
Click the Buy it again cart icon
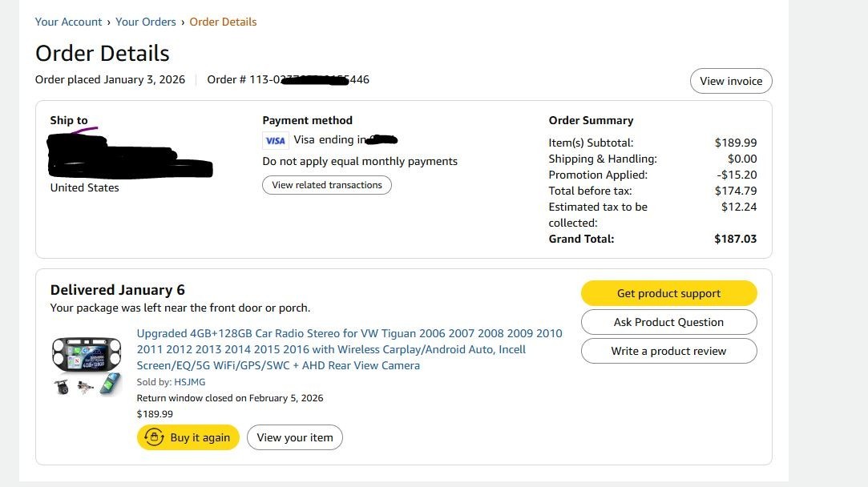point(154,437)
